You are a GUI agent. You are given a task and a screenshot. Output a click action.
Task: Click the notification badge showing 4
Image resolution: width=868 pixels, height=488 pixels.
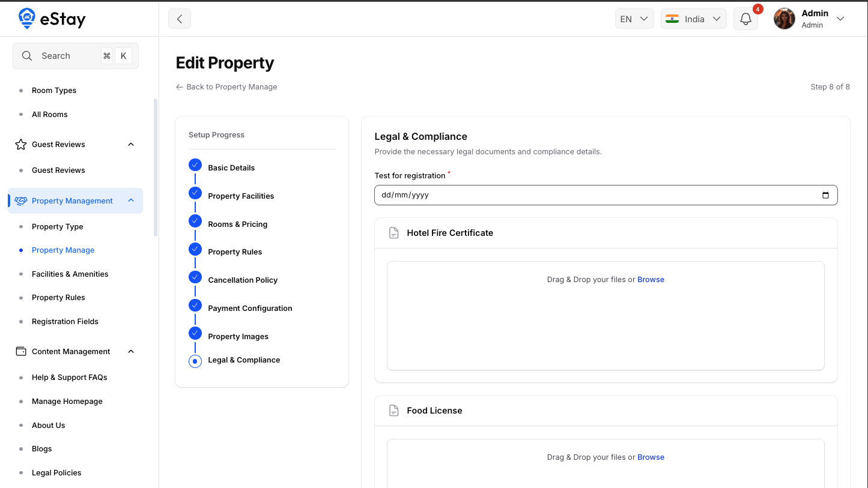(x=758, y=9)
